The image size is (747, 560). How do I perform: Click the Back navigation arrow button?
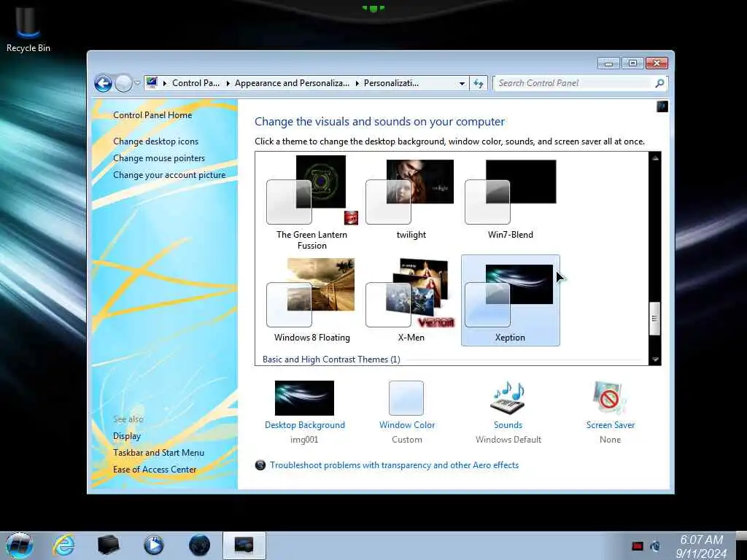click(103, 83)
